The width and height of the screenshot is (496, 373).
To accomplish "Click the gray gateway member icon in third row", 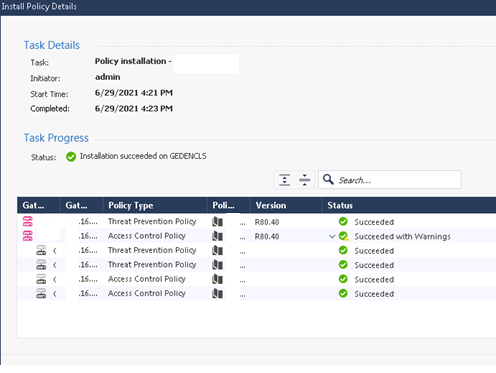I will click(41, 250).
